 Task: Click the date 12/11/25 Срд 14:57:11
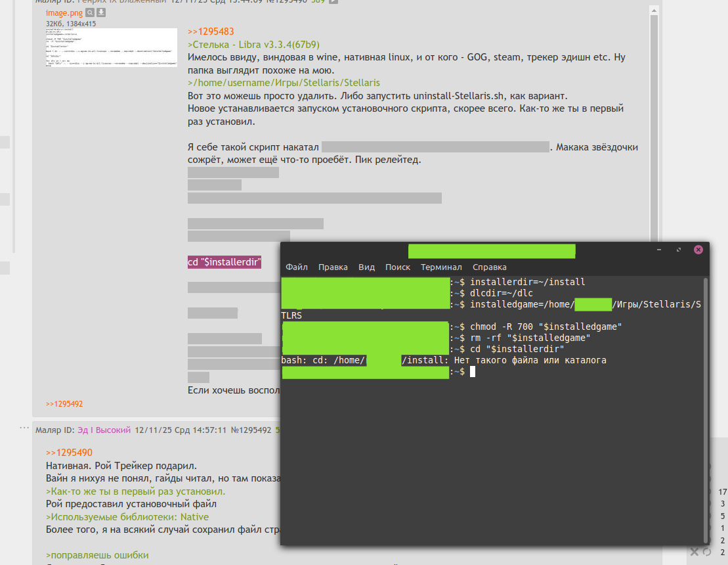point(181,430)
